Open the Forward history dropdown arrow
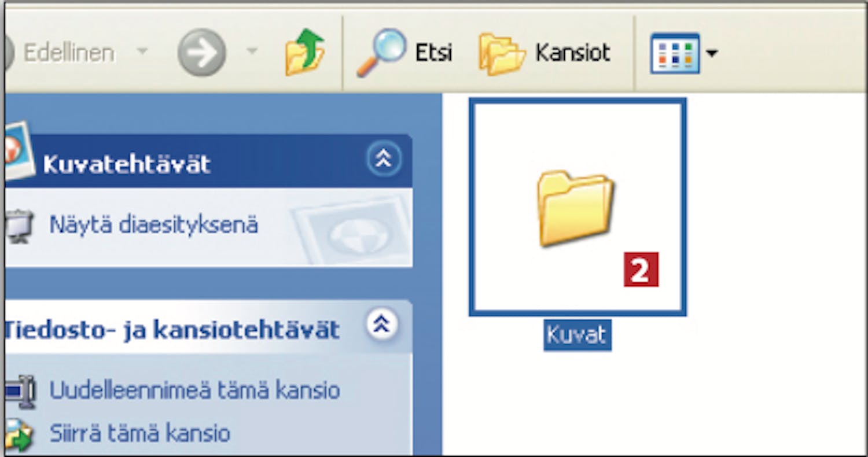 (252, 52)
